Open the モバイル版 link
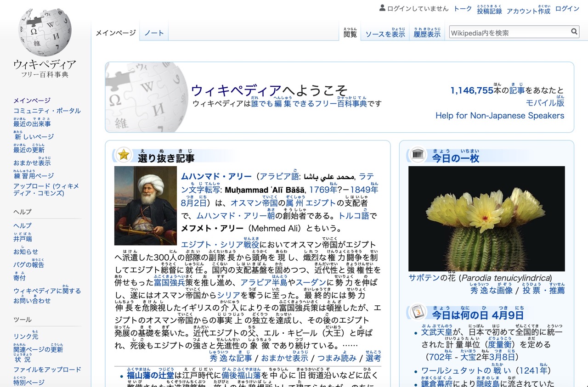Viewport: 588px width, 387px height. pos(545,101)
